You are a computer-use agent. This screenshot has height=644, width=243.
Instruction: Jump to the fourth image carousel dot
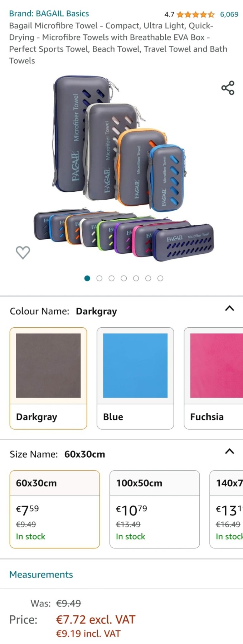coord(124,278)
